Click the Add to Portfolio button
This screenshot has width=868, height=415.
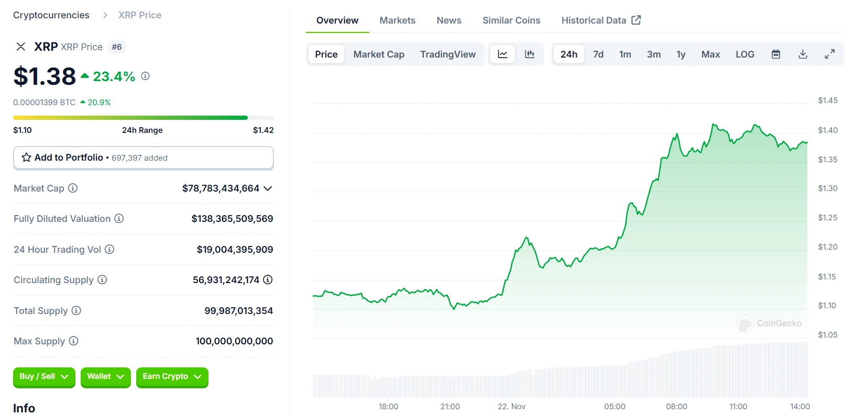144,158
